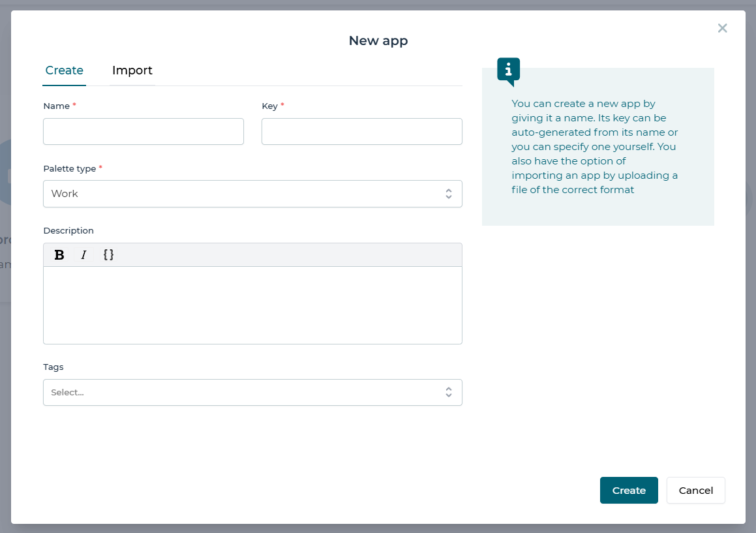Screen dimensions: 756x533
Task: Expand the Tags Select... dropdown
Action: (x=241, y=392)
